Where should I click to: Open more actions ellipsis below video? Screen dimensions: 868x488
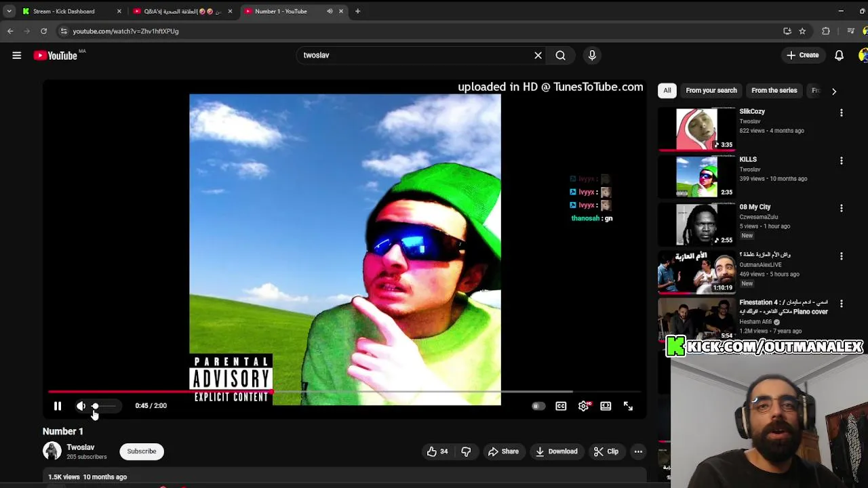[638, 451]
